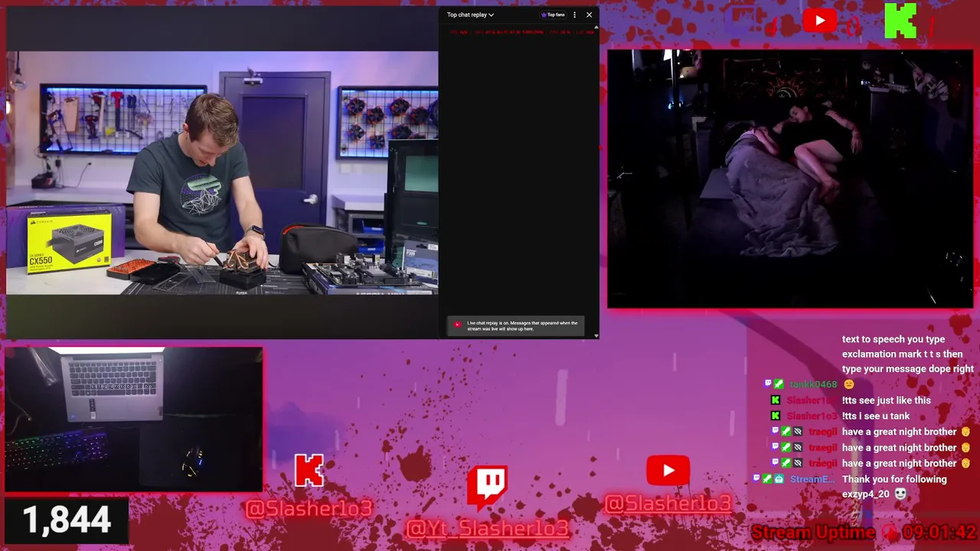The width and height of the screenshot is (980, 551).
Task: Click the Twitch badge beside tankk0468
Action: (x=769, y=384)
